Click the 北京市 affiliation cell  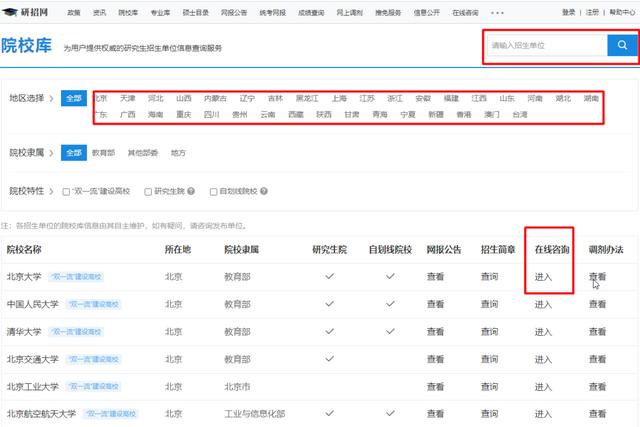pos(237,387)
